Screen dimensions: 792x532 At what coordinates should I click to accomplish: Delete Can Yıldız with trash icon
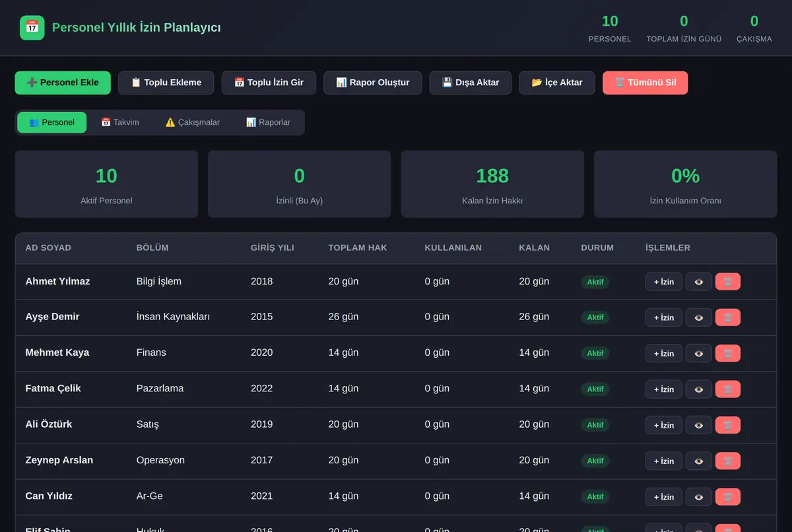click(728, 496)
